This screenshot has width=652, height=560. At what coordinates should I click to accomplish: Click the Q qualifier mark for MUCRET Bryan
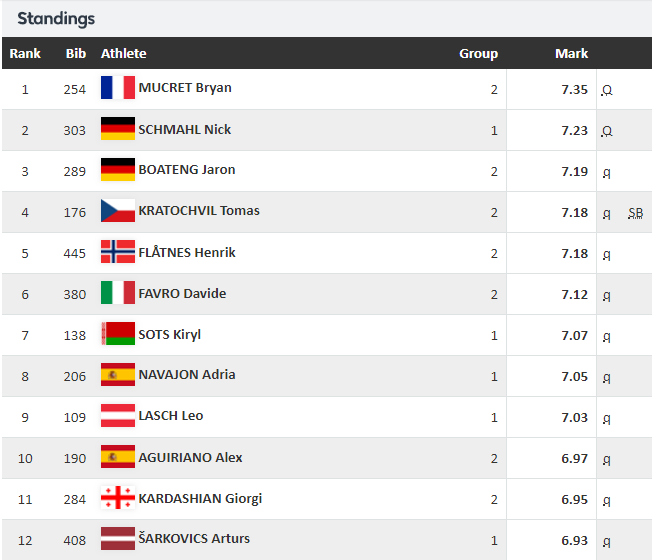[x=607, y=90]
